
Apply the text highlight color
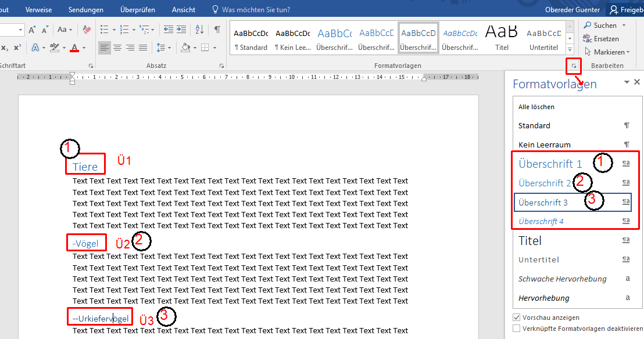click(55, 48)
